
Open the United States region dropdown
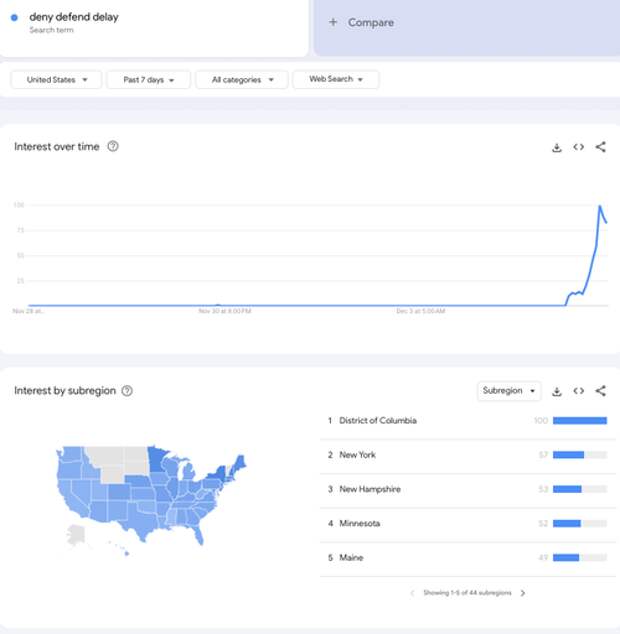[56, 80]
